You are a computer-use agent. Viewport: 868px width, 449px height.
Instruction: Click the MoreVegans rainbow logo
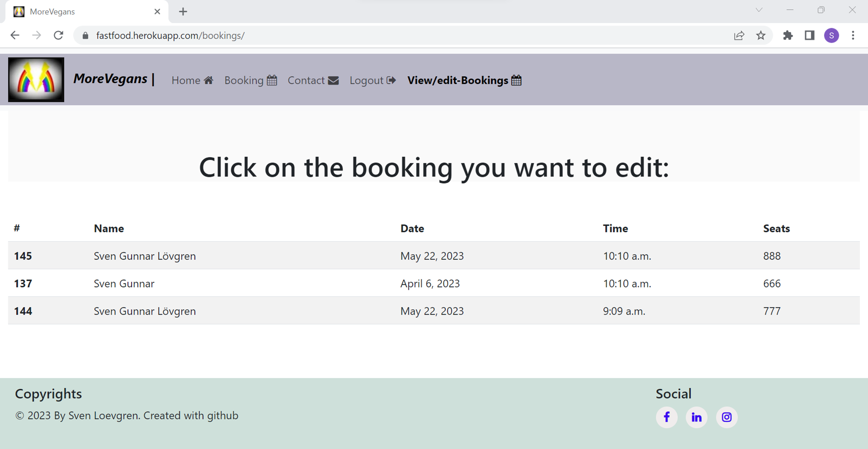(36, 80)
